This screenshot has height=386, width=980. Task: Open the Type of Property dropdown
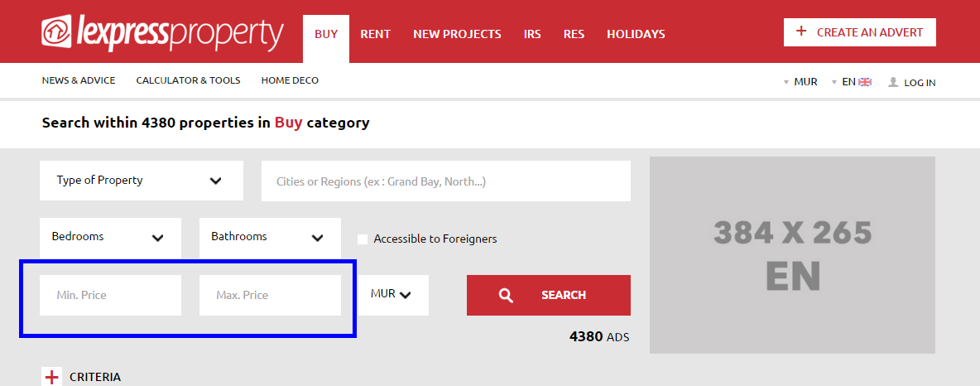[142, 181]
